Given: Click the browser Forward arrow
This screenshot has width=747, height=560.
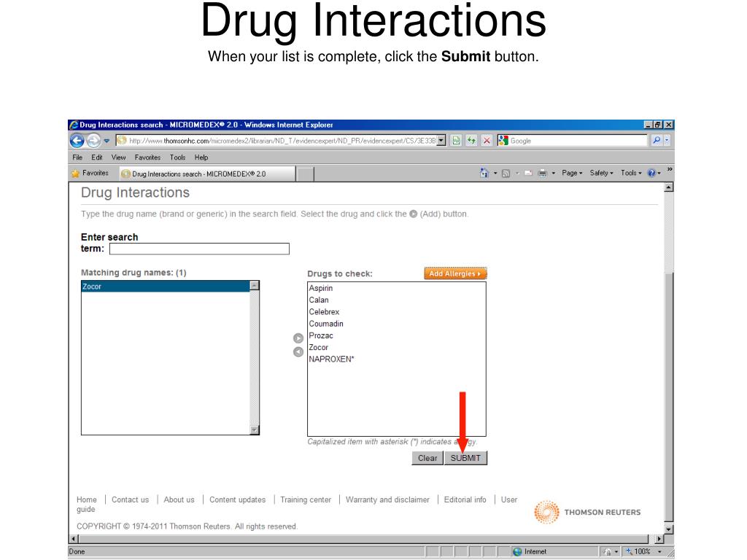Looking at the screenshot, I should (94, 141).
